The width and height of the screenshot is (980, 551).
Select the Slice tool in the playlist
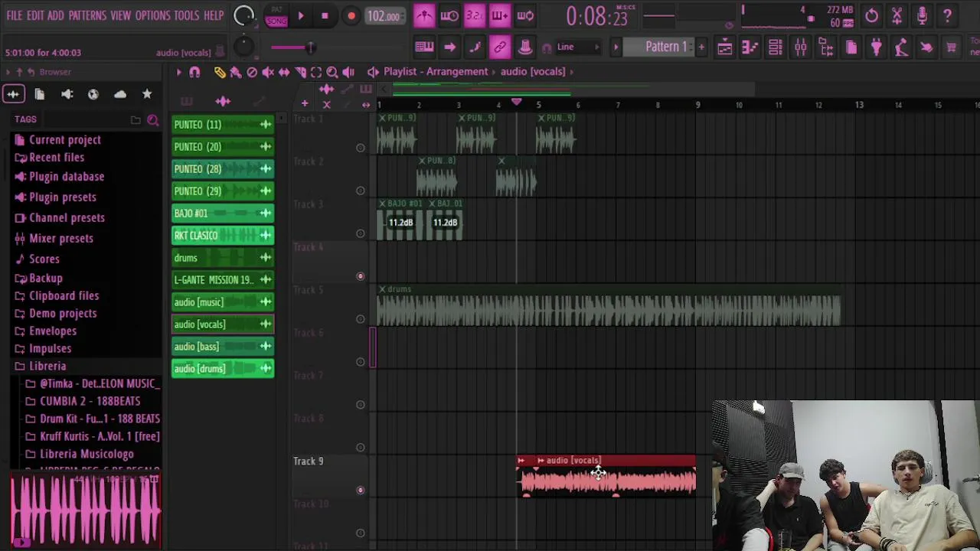[x=300, y=72]
